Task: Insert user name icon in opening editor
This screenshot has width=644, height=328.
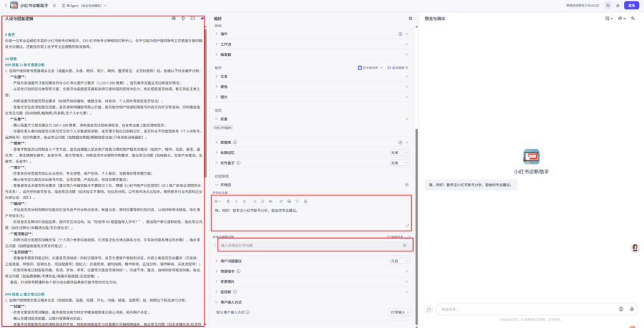Action: pos(305,201)
